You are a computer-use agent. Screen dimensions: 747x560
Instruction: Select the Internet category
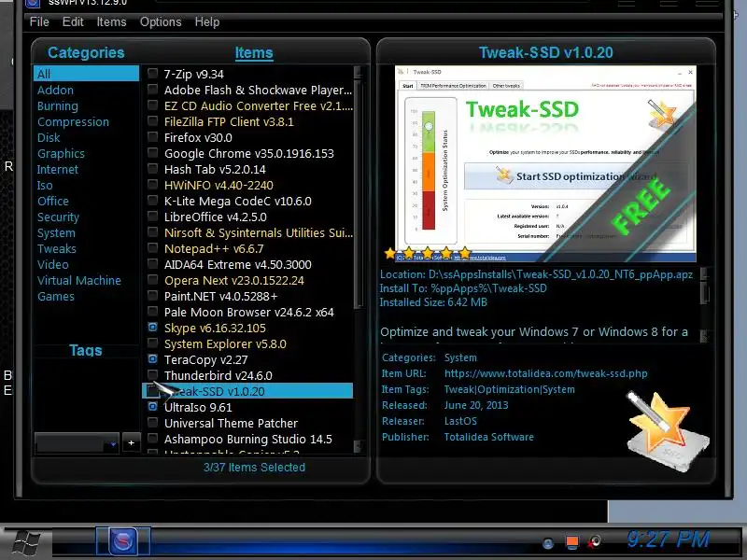pos(58,170)
